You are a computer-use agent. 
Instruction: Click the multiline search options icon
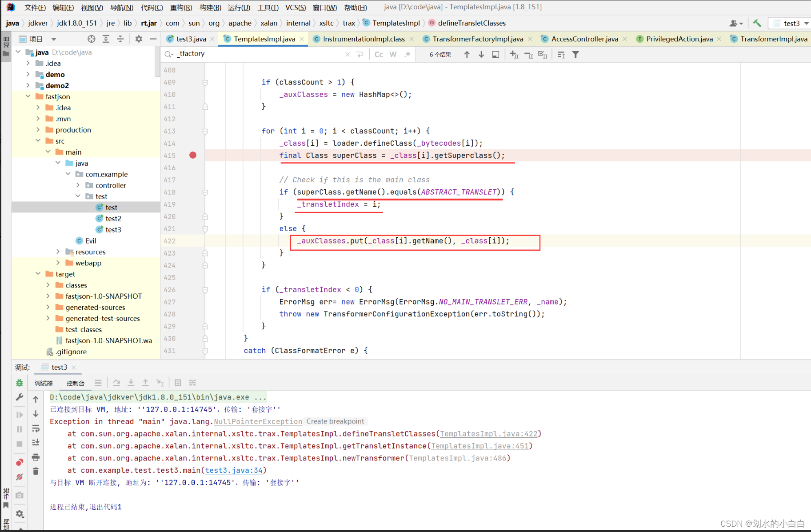[561, 54]
